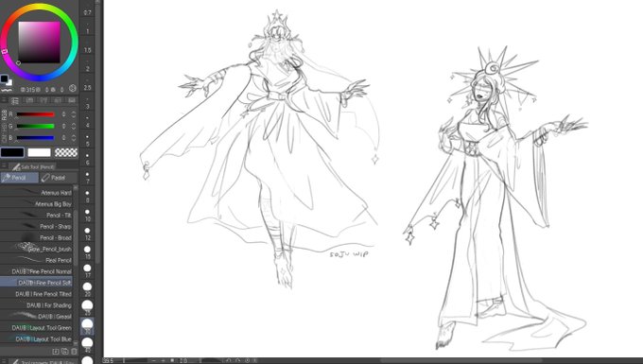Click the delete sub tool trash icon

click(x=74, y=352)
